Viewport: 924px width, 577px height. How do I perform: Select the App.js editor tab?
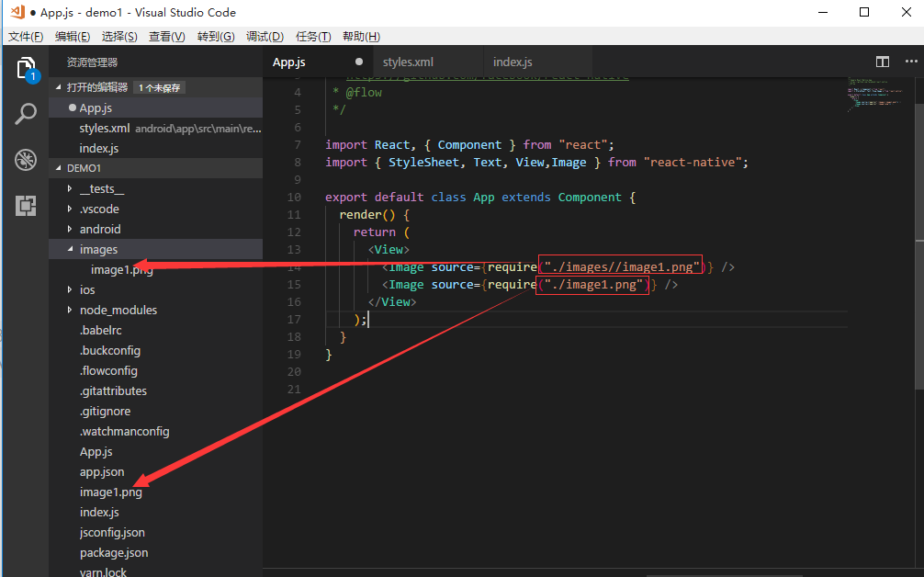pos(318,62)
